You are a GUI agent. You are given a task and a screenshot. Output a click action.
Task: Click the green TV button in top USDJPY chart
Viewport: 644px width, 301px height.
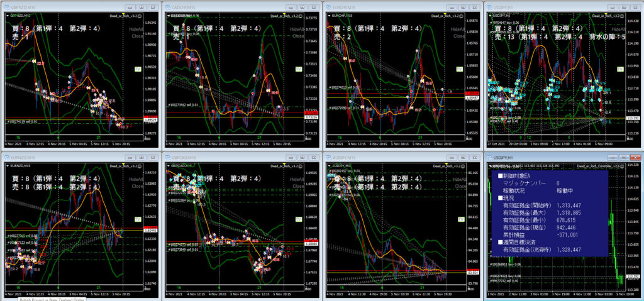[621, 69]
